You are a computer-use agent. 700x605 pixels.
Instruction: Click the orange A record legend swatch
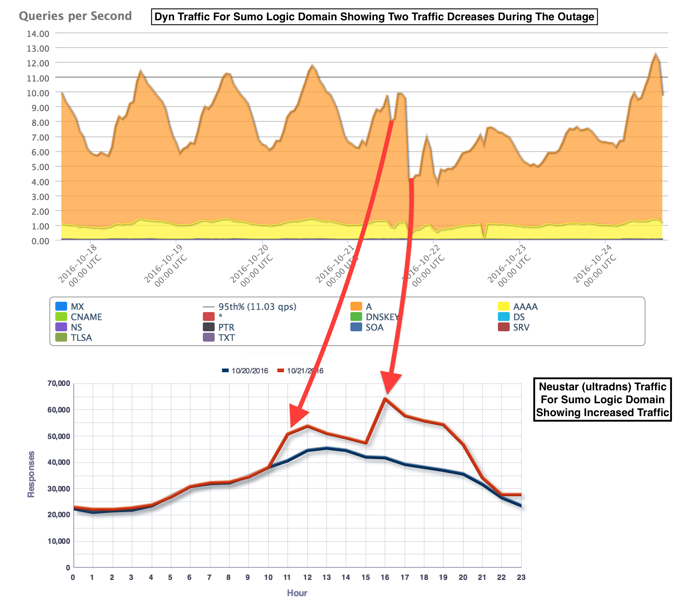pos(356,306)
